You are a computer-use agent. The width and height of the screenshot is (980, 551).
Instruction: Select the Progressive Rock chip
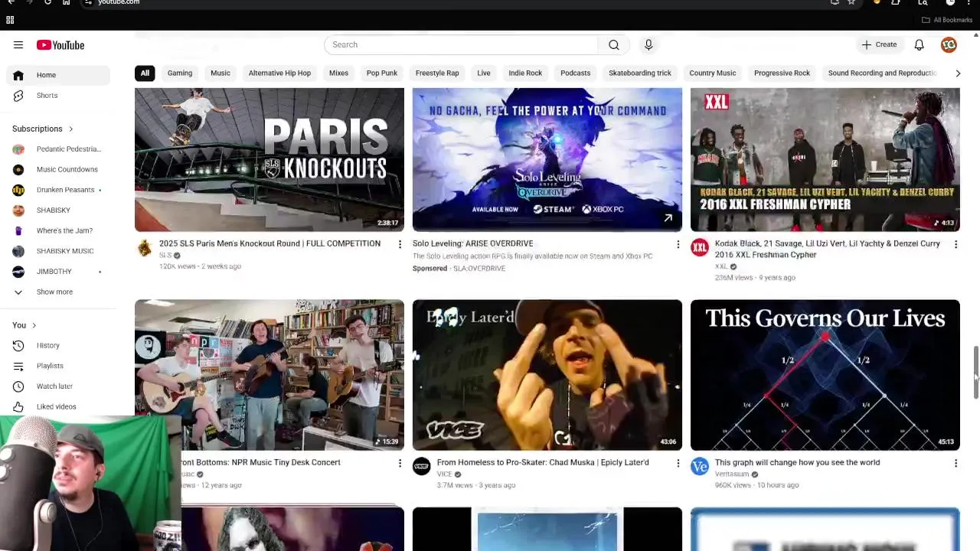tap(782, 73)
